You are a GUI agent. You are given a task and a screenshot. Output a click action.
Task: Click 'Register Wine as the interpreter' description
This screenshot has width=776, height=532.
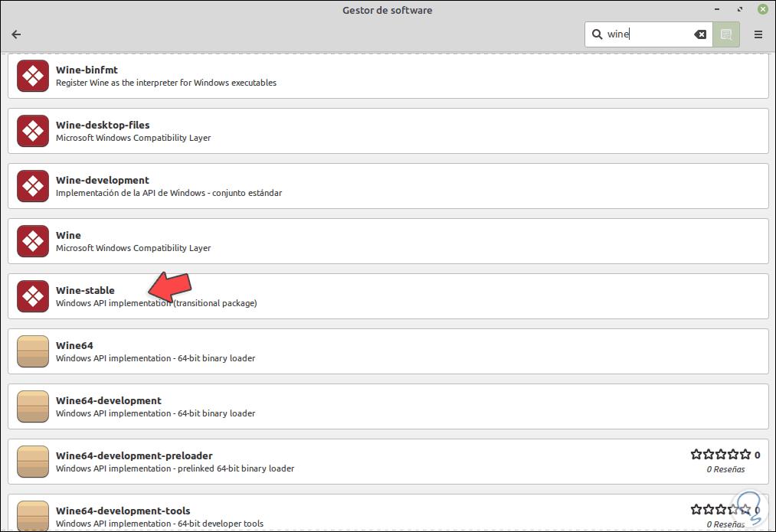165,83
